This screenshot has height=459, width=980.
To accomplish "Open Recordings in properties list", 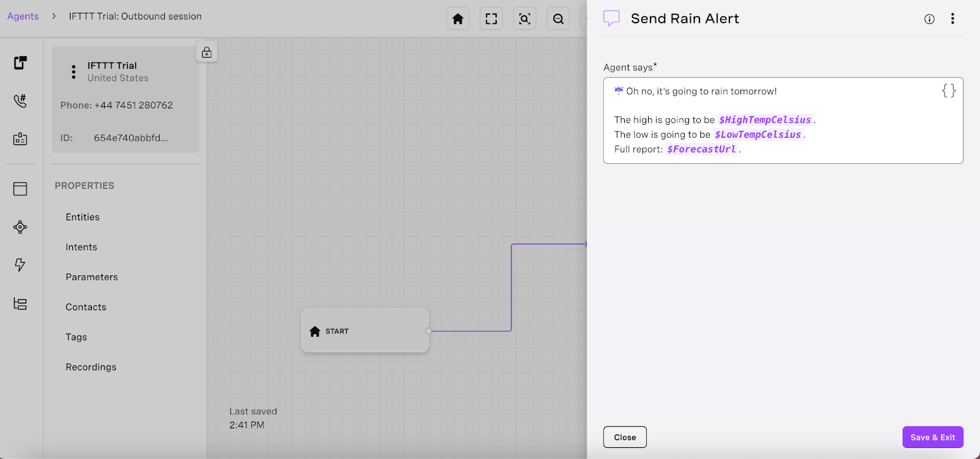I will click(91, 367).
